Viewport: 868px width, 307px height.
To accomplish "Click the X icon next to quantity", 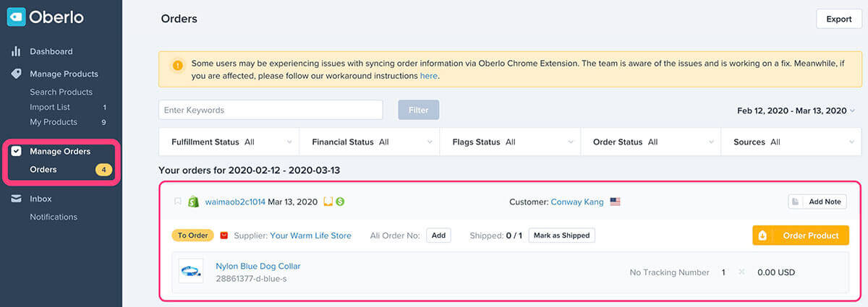I will click(x=741, y=272).
